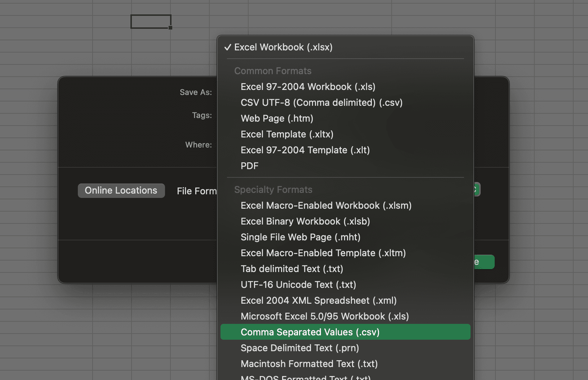Image resolution: width=588 pixels, height=380 pixels.
Task: Select Web Page (.htm) format
Action: [x=345, y=118]
